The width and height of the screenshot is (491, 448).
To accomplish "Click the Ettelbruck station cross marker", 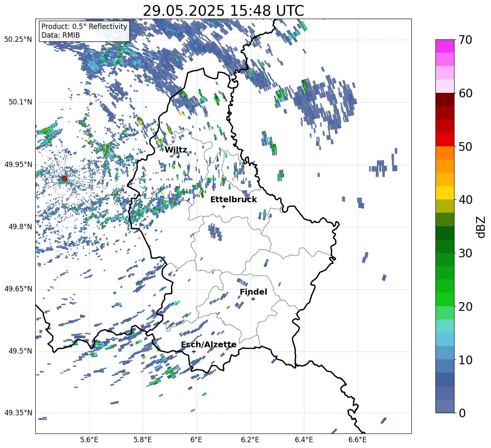I will [x=224, y=206].
